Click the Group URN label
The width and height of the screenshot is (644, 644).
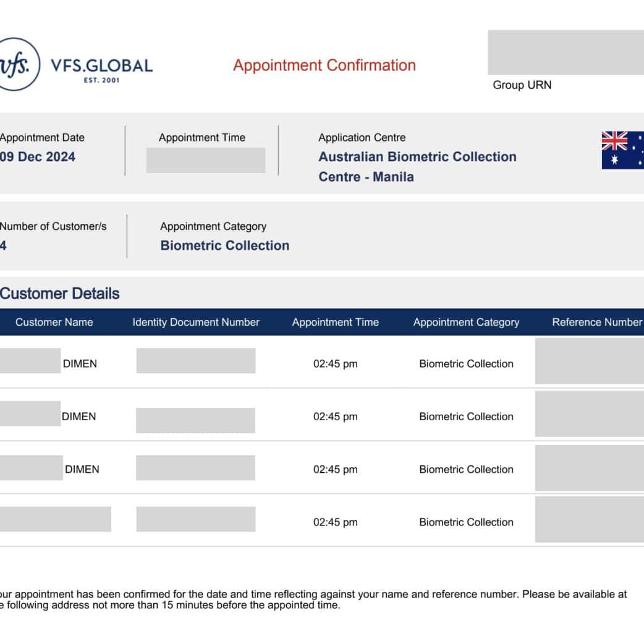pyautogui.click(x=522, y=85)
